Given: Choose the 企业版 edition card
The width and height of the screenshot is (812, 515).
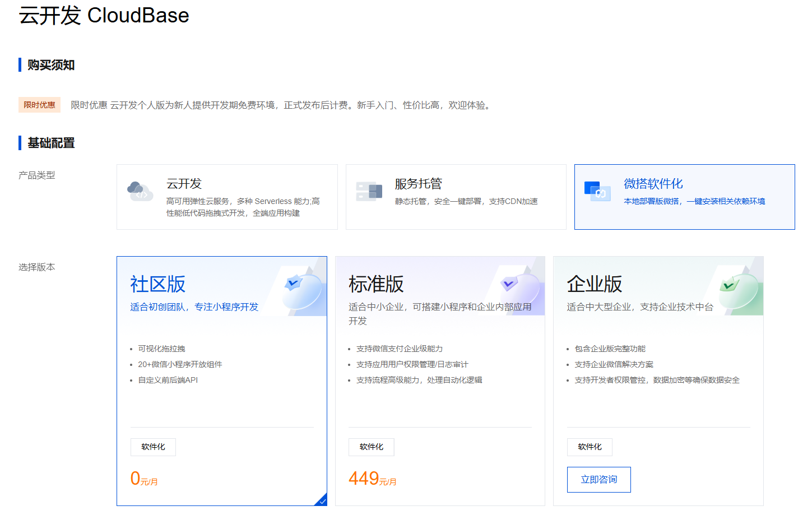Looking at the screenshot, I should [x=658, y=381].
